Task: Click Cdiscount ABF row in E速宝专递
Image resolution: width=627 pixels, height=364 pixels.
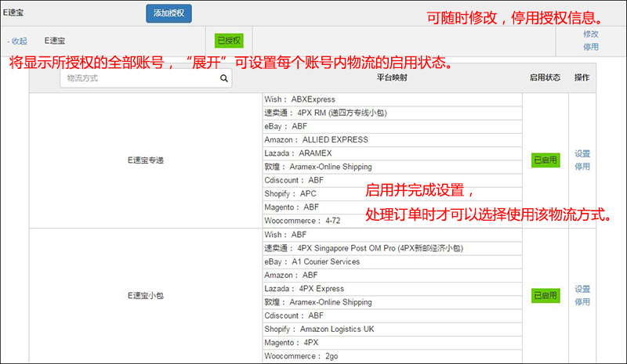Action: (393, 180)
